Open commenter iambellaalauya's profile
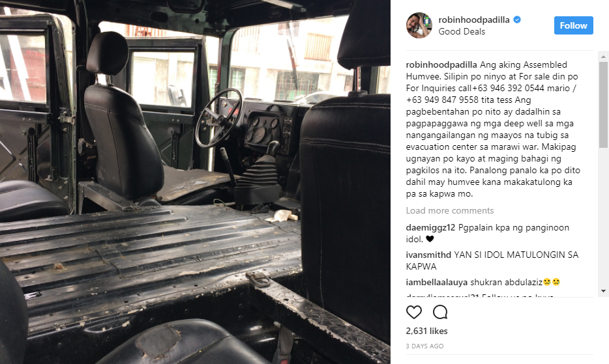The height and width of the screenshot is (364, 609). pos(437,282)
